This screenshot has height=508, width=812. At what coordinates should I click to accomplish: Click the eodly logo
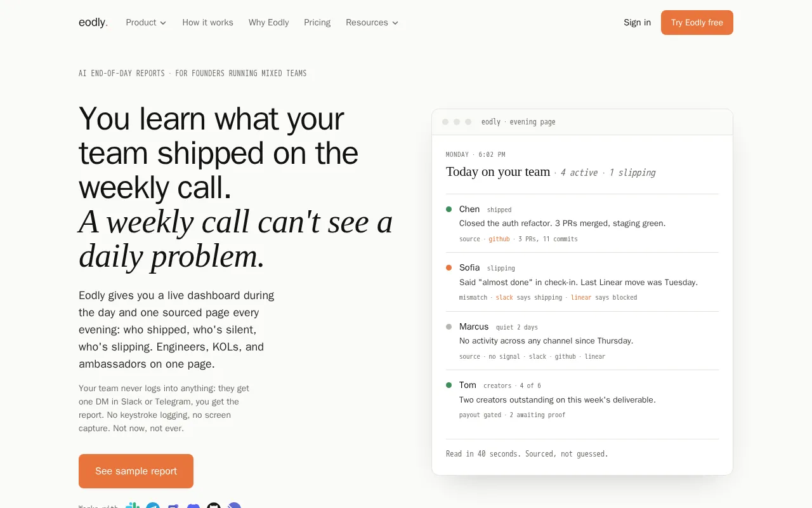pos(93,22)
